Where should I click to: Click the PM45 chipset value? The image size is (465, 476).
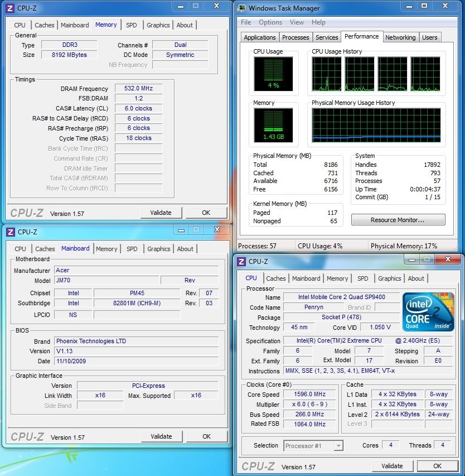tap(137, 293)
